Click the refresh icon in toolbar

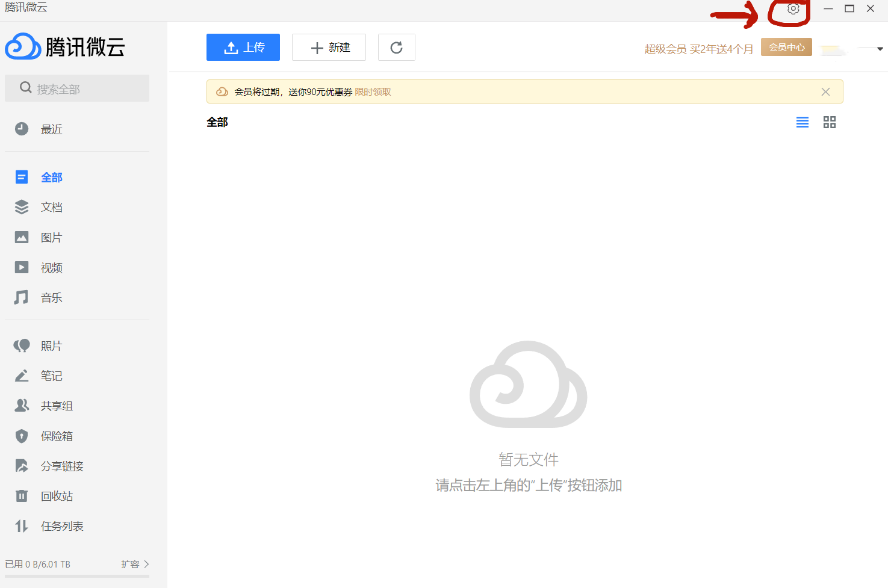(x=396, y=47)
